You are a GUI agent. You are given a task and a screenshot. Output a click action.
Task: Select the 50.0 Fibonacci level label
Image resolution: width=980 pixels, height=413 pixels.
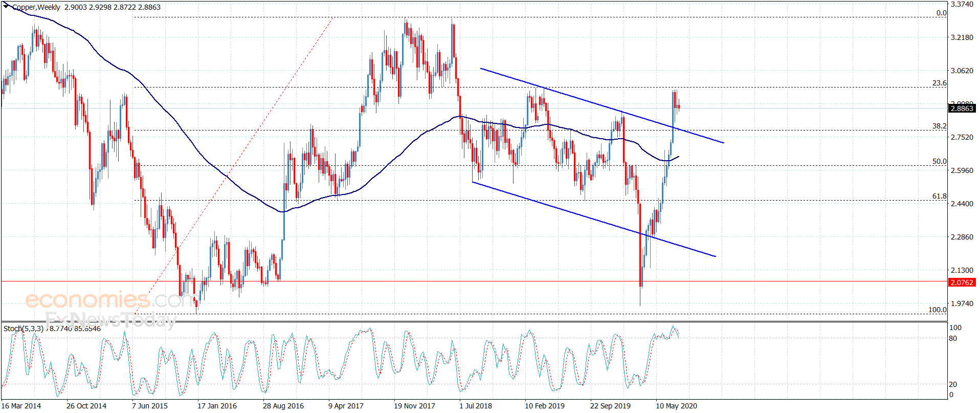[x=939, y=161]
